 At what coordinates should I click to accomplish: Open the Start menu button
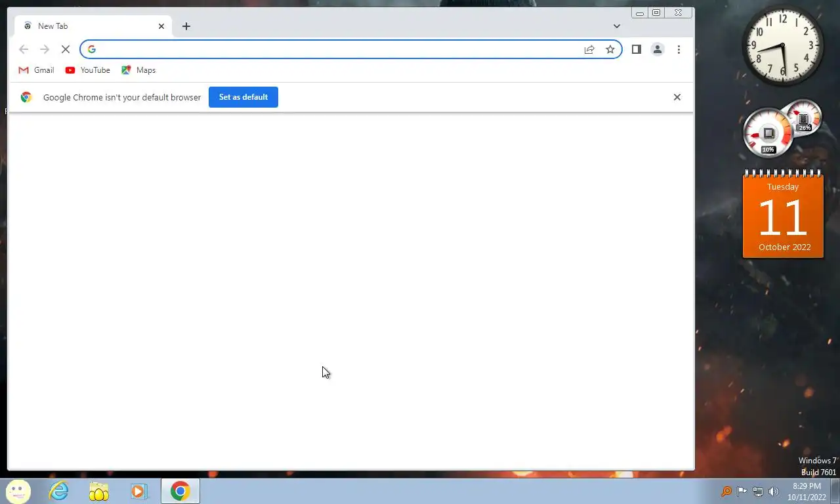pyautogui.click(x=18, y=491)
